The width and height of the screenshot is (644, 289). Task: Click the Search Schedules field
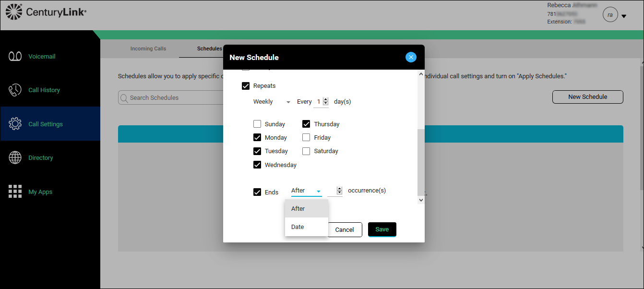click(168, 97)
